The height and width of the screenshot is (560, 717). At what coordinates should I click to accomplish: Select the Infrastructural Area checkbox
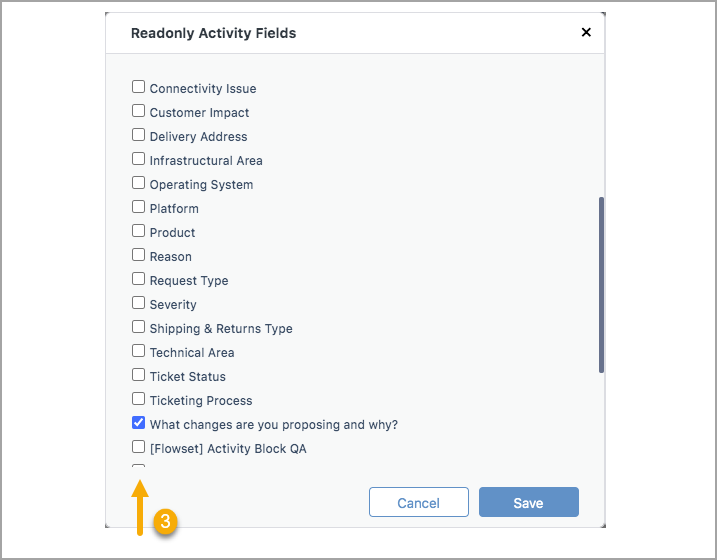pos(138,159)
